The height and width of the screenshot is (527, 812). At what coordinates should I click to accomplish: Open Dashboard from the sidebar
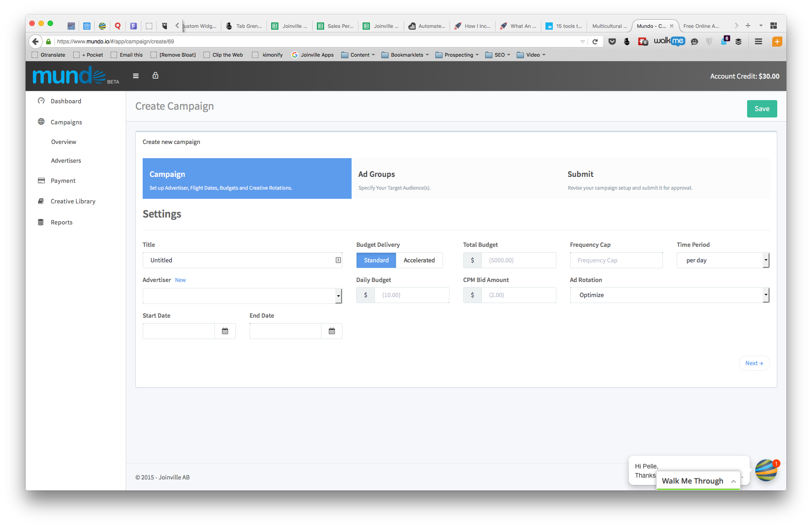[66, 101]
